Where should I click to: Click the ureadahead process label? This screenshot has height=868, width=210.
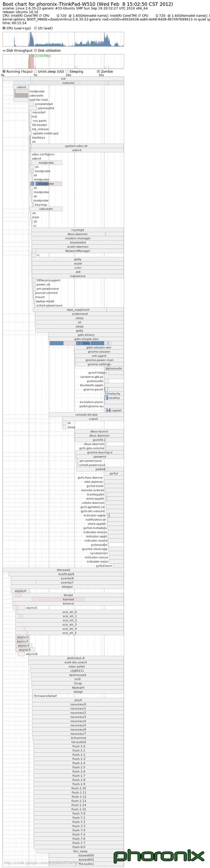coord(44,104)
